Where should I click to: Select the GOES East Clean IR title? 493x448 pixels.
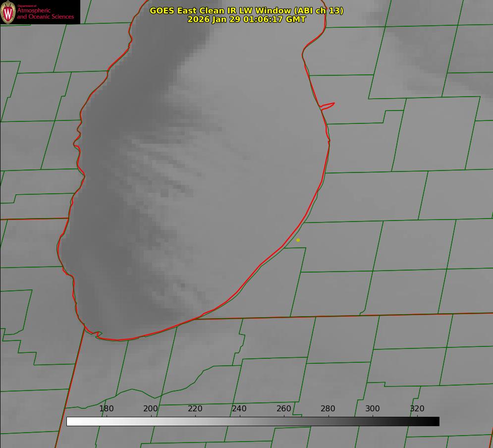(219, 10)
